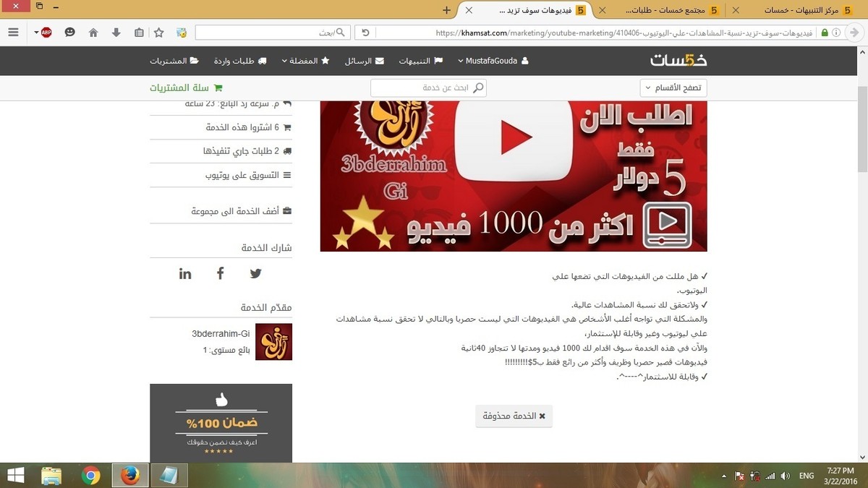Click magnifier icon in service search
The width and height of the screenshot is (868, 488).
click(x=478, y=87)
